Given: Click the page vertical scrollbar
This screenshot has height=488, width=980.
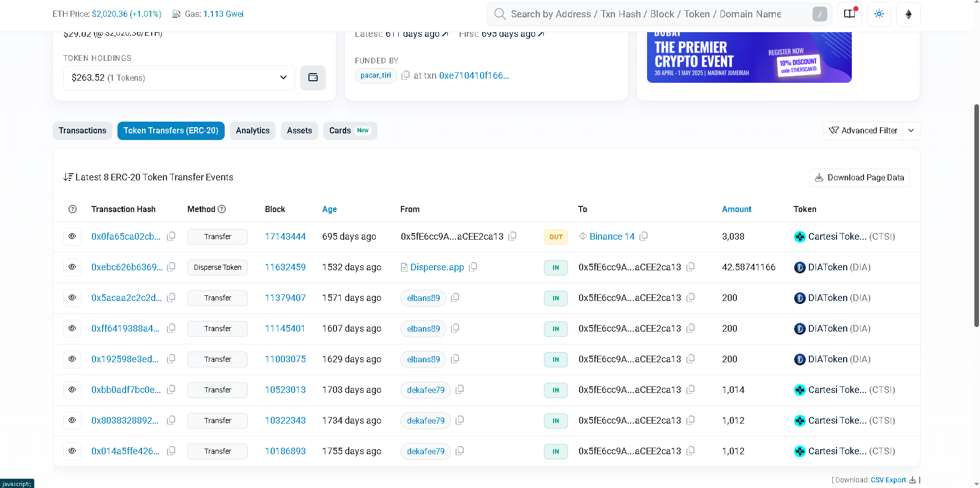Looking at the screenshot, I should pos(976,215).
